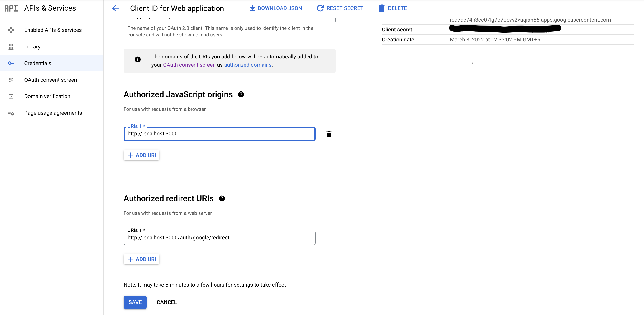644x315 pixels.
Task: Click the Download JSON download icon
Action: coord(252,8)
